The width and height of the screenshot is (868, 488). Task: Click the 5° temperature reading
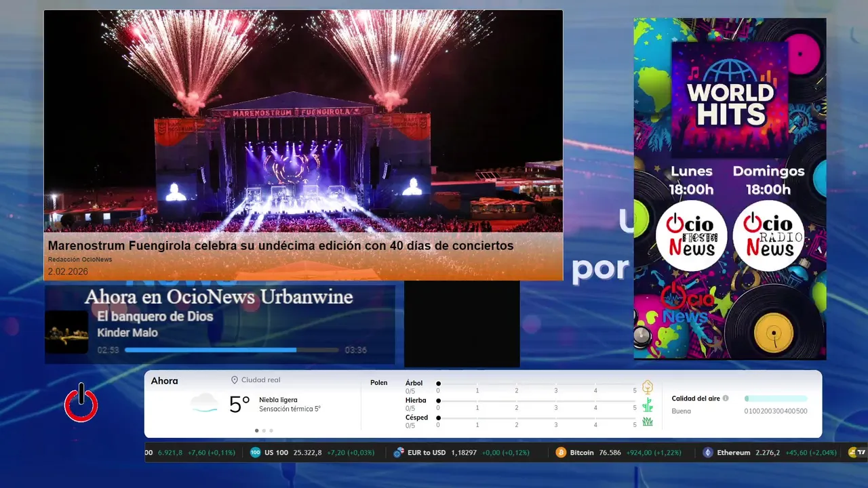click(x=239, y=405)
